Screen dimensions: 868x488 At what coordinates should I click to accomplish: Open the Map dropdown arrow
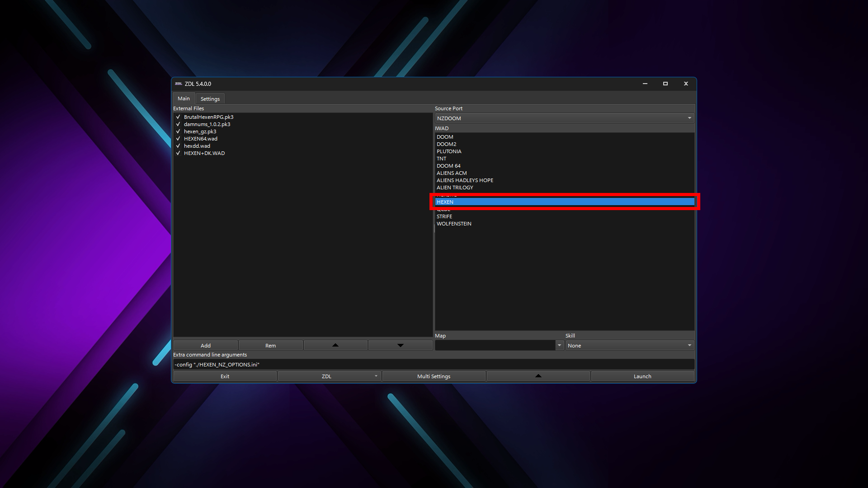pos(559,345)
